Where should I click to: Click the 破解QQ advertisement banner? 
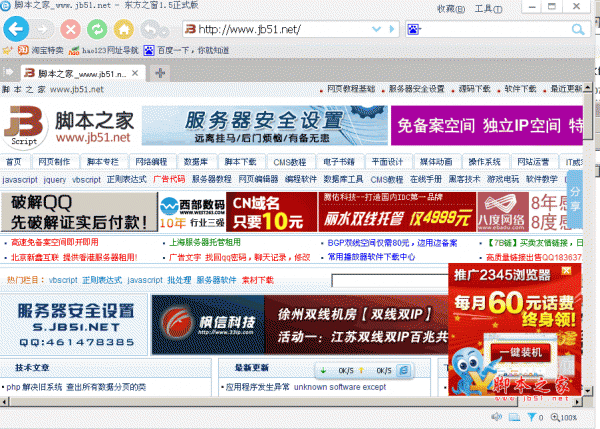point(79,212)
